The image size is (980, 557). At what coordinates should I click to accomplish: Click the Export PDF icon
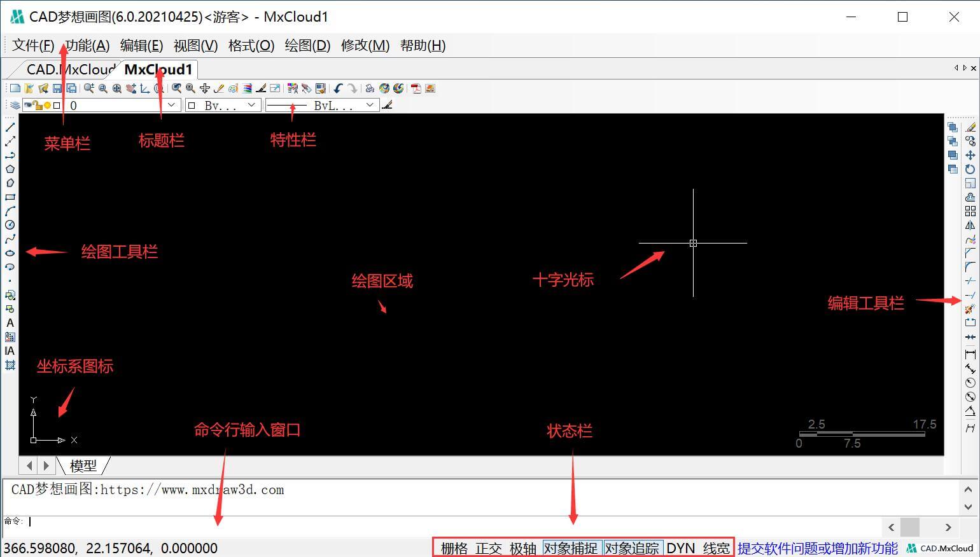coord(416,88)
